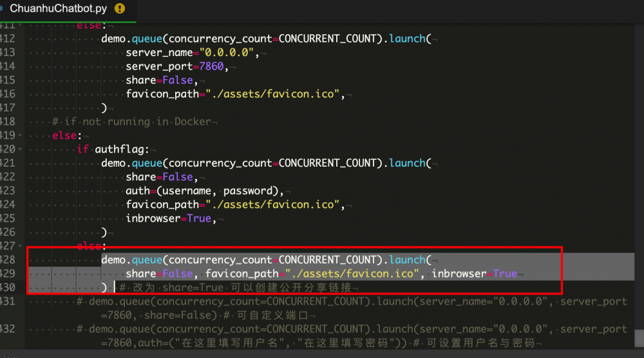Click the Python file icon beside the tab title
Viewport: 644px width, 358px height.
tap(2, 8)
